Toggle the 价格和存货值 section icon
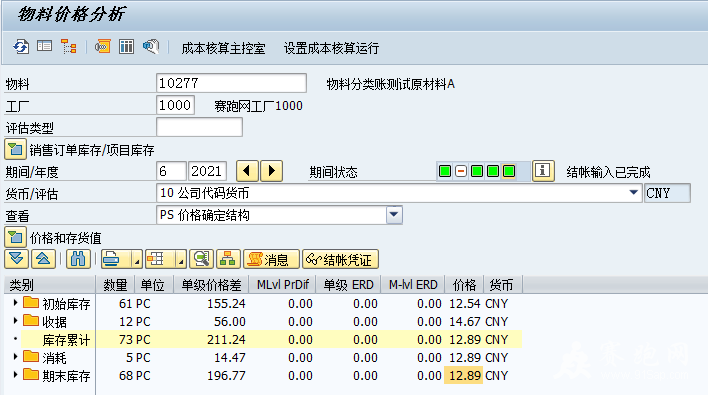 click(15, 237)
